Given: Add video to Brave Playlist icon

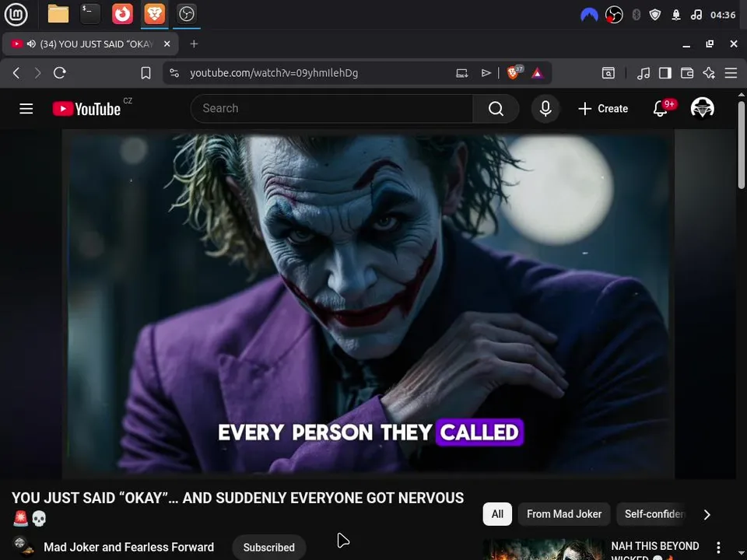Looking at the screenshot, I should (x=486, y=73).
